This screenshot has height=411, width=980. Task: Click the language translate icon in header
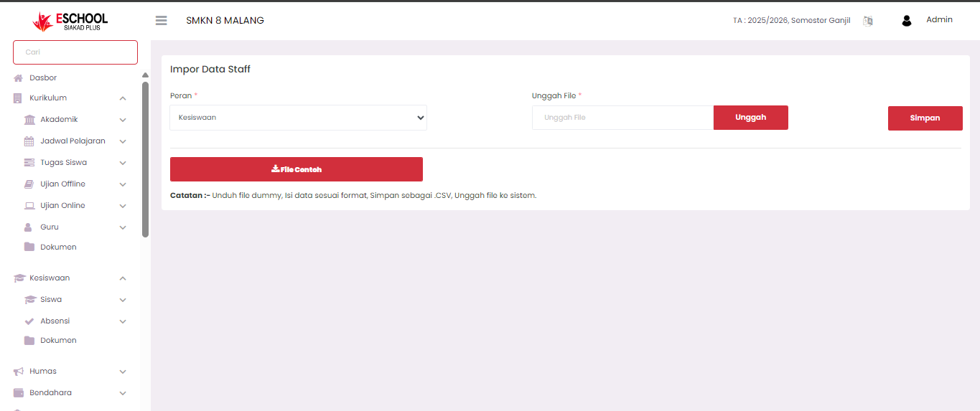click(x=868, y=21)
